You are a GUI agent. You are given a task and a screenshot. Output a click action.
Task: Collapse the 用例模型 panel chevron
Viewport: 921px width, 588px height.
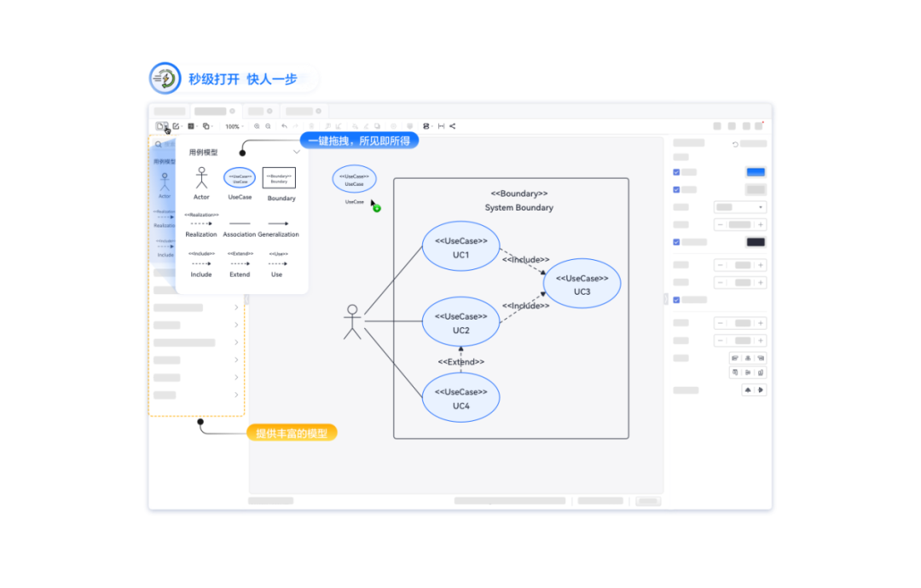297,152
